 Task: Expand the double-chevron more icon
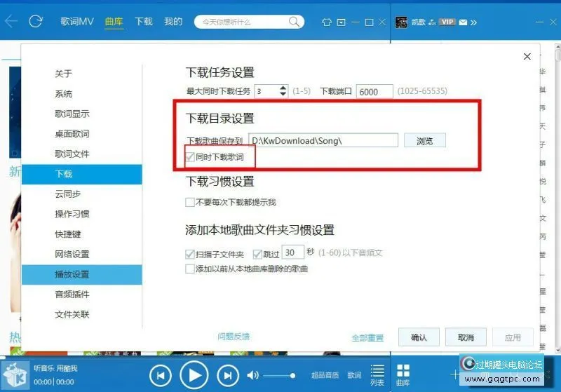474,22
